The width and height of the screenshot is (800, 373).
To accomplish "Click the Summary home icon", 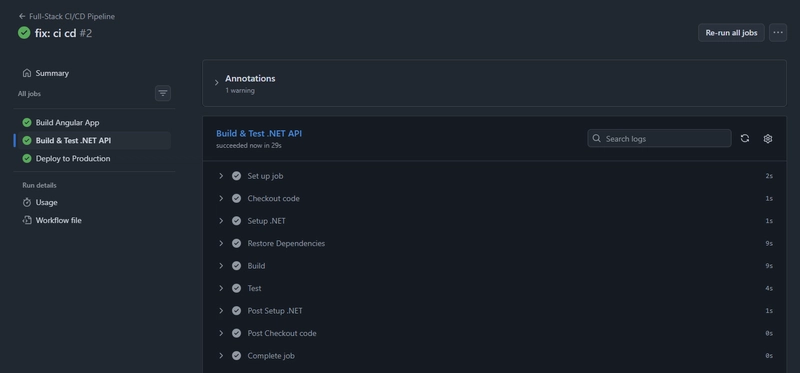I will tap(27, 73).
